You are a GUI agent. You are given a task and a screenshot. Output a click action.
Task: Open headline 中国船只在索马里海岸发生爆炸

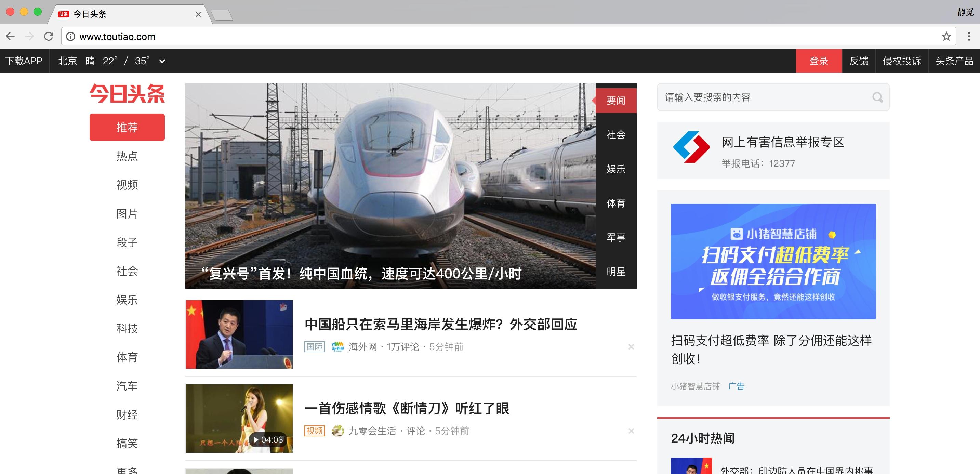coord(441,324)
